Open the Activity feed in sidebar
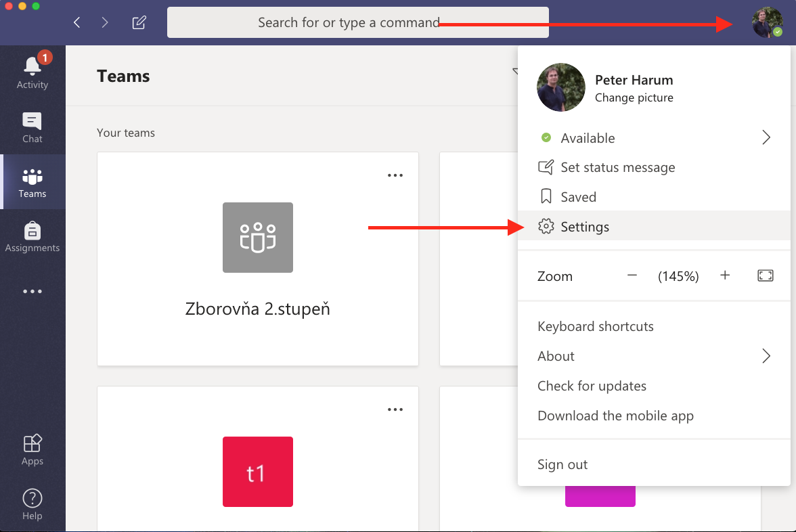This screenshot has width=796, height=532. 32,72
